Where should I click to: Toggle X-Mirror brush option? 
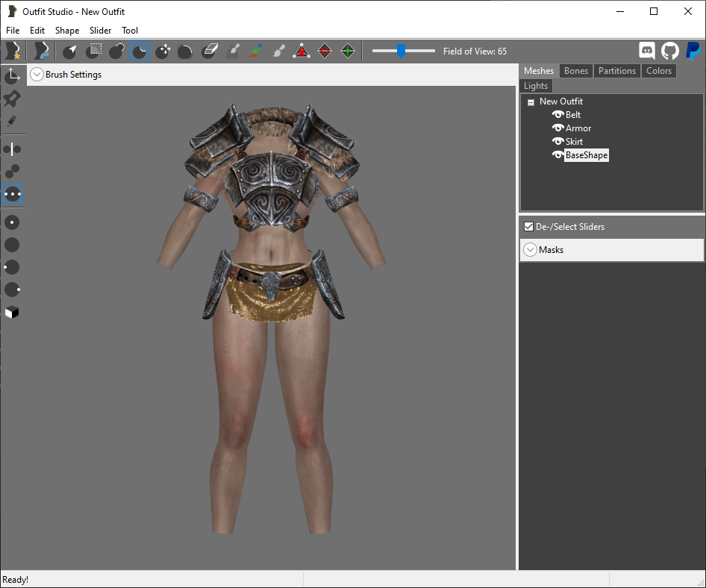pyautogui.click(x=12, y=149)
